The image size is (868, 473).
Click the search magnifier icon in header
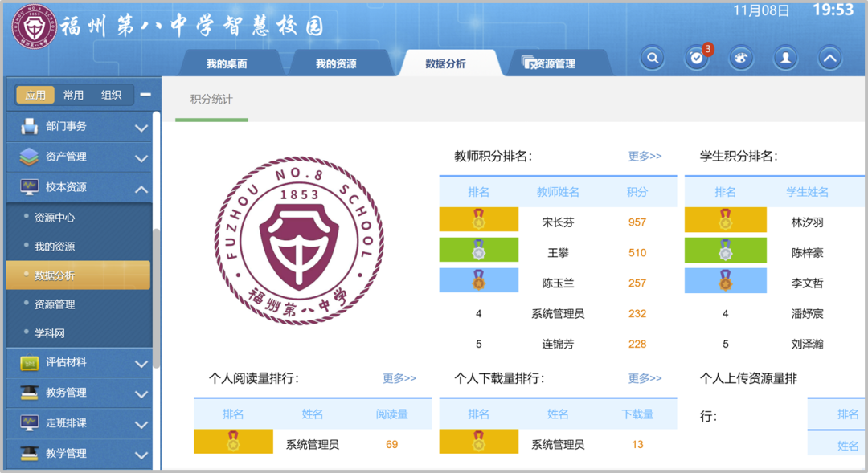pos(653,58)
